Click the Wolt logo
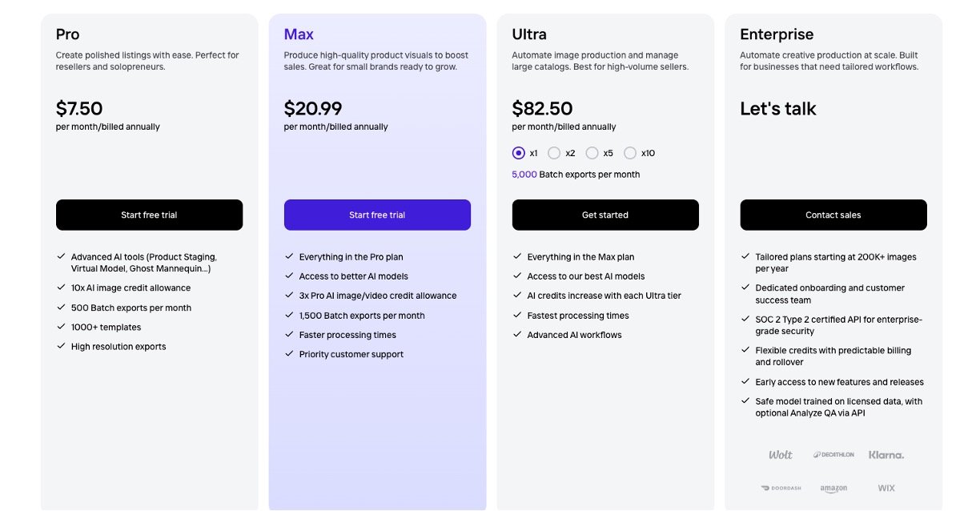980x511 pixels. click(x=780, y=455)
